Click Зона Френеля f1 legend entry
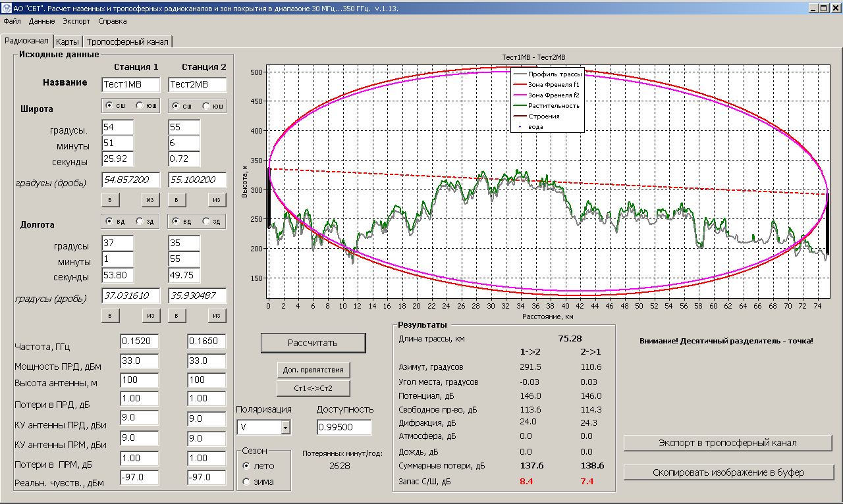This screenshot has width=843, height=504. [548, 85]
